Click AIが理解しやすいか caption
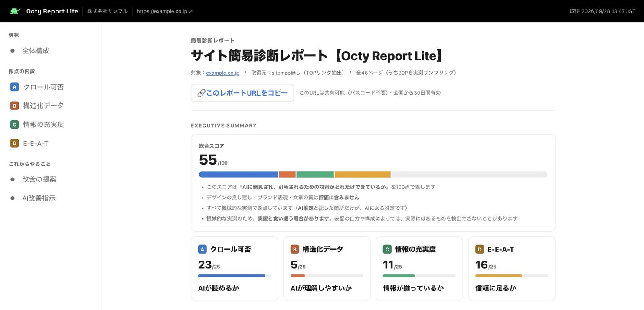 click(321, 288)
